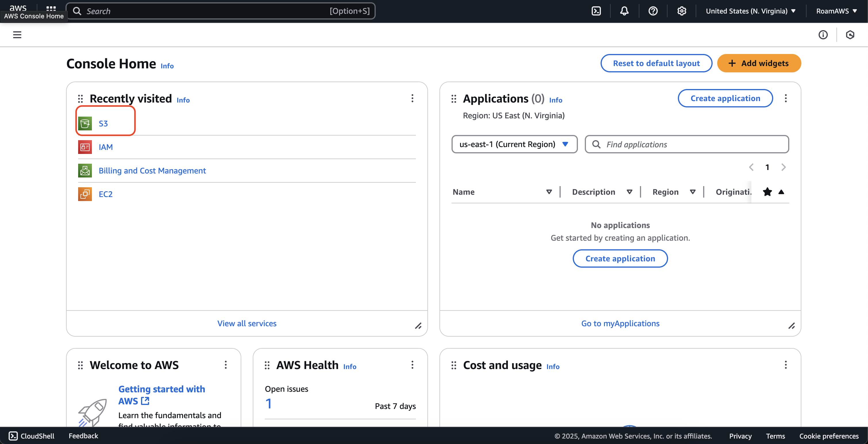868x444 pixels.
Task: Click the S3 bucket service icon
Action: point(85,123)
